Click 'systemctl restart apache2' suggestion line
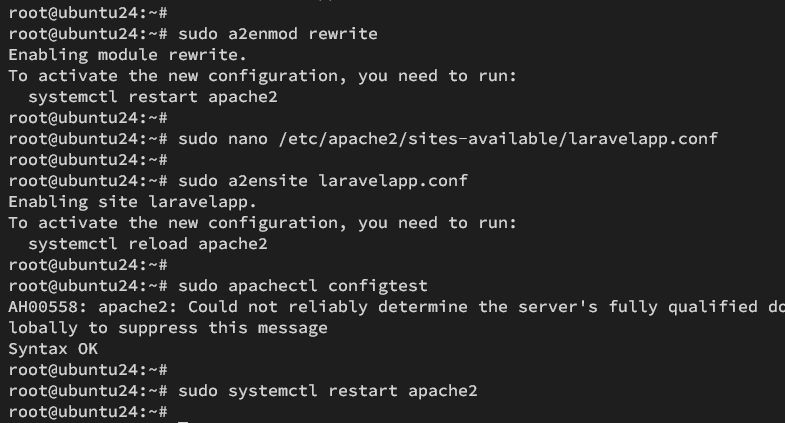Viewport: 785px width, 423px height. [153, 97]
